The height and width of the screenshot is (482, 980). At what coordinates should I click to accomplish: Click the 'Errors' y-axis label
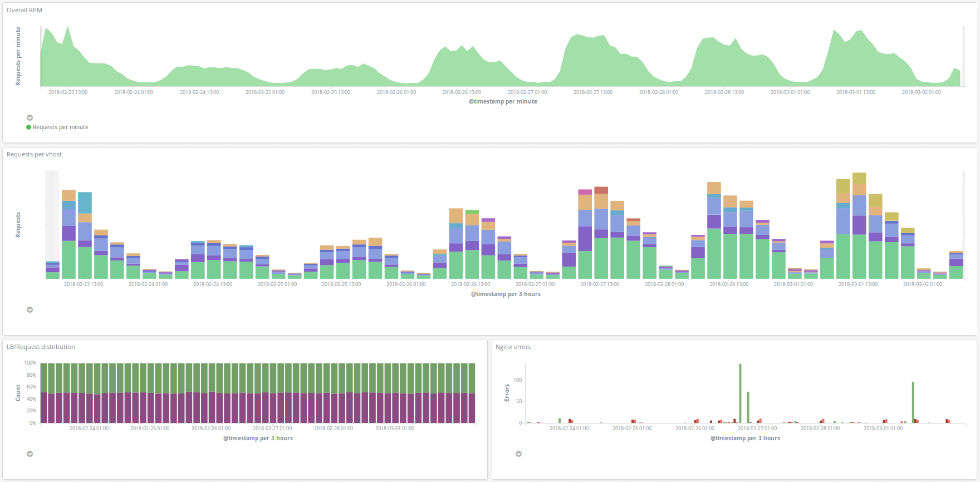point(507,392)
